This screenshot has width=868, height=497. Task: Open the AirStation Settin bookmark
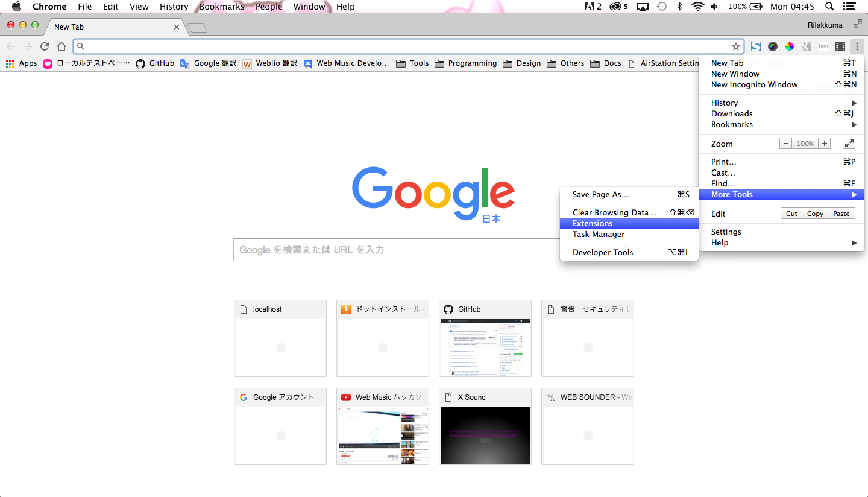point(663,63)
